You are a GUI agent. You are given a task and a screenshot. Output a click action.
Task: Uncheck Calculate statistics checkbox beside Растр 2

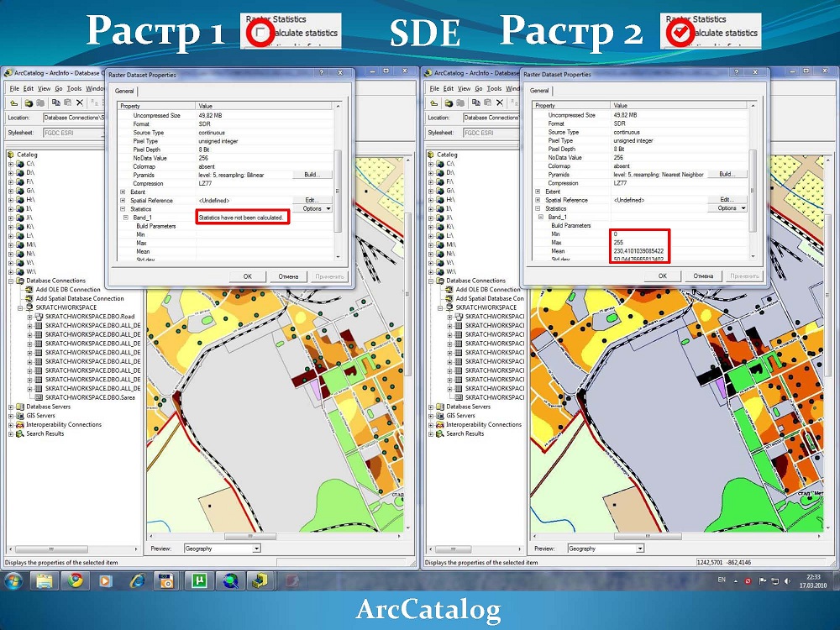pyautogui.click(x=680, y=33)
